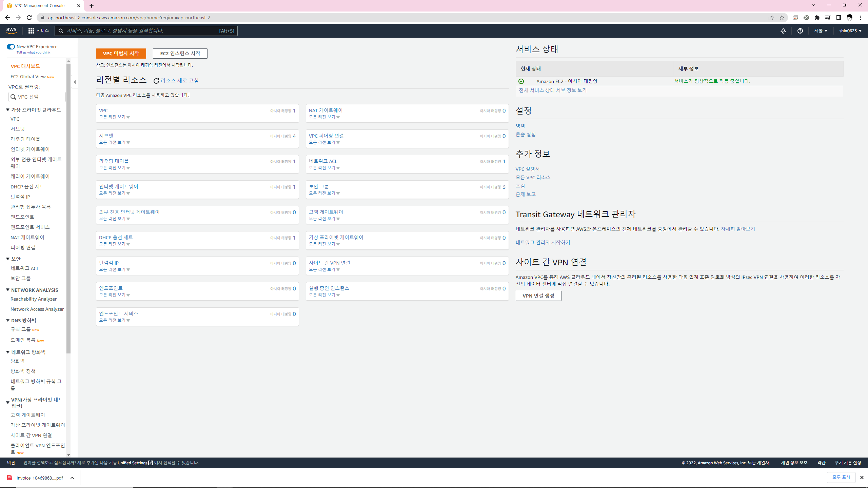868x488 pixels.
Task: Open the help question mark icon
Action: coord(800,31)
